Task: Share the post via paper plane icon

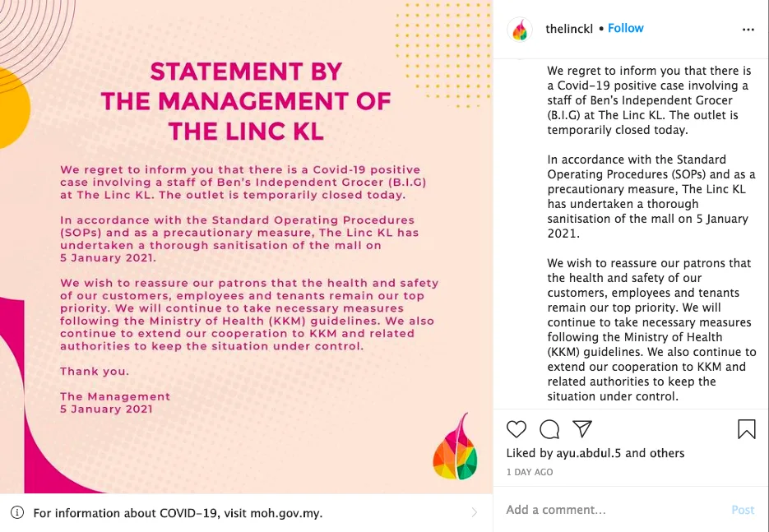Action: (x=582, y=429)
